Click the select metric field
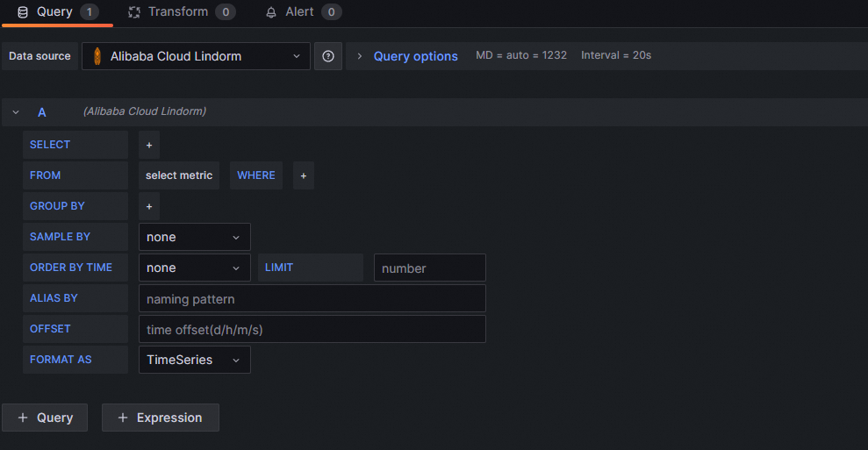 coord(179,175)
